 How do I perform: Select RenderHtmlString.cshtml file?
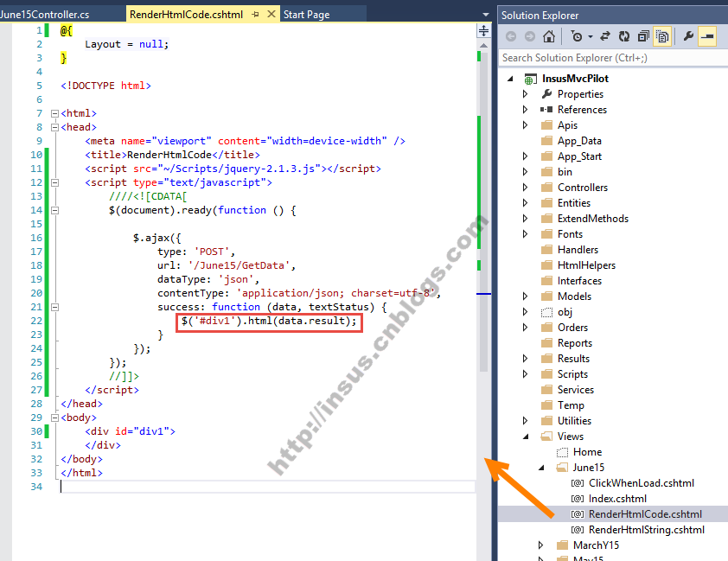click(x=646, y=530)
